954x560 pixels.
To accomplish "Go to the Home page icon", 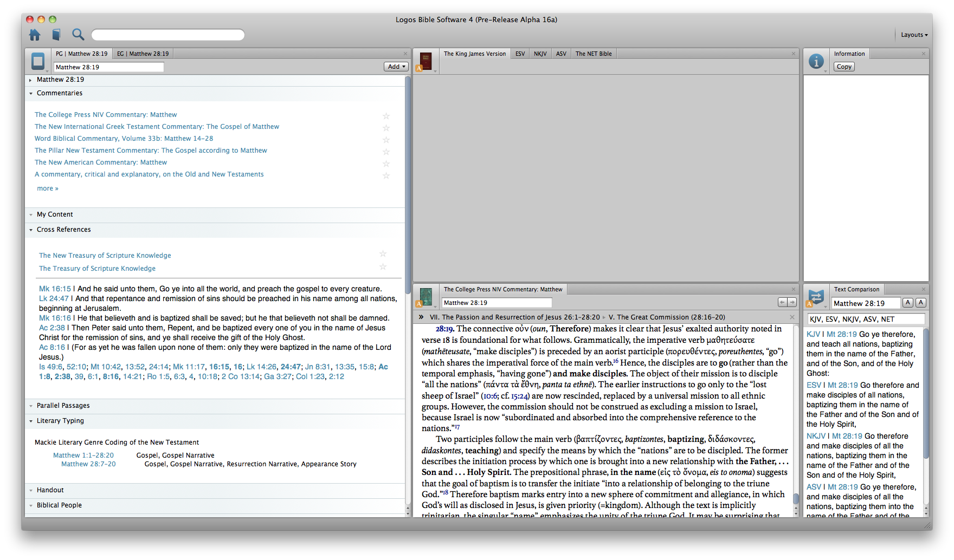I will 35,35.
